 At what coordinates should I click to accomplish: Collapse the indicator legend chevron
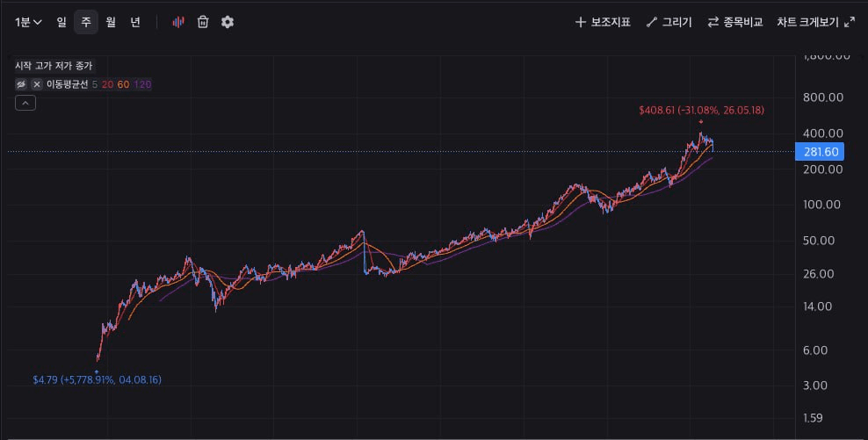point(25,103)
